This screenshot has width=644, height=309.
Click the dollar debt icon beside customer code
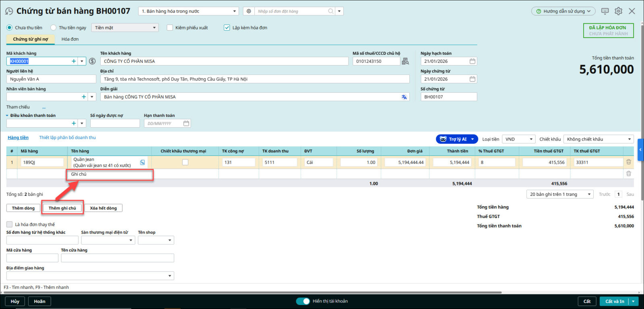92,61
